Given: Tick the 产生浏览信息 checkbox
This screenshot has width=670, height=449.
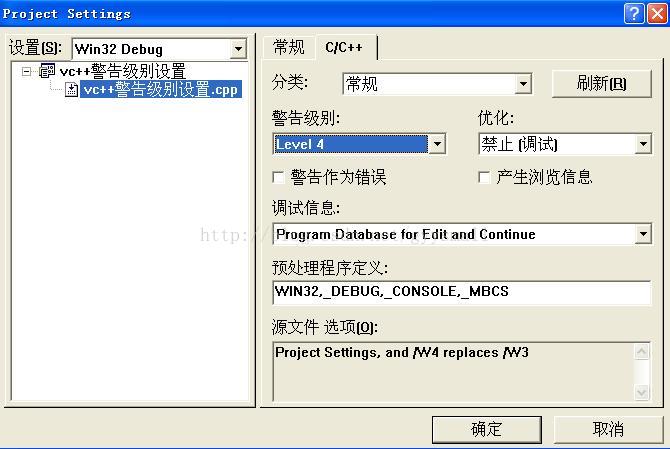Looking at the screenshot, I should pos(484,177).
